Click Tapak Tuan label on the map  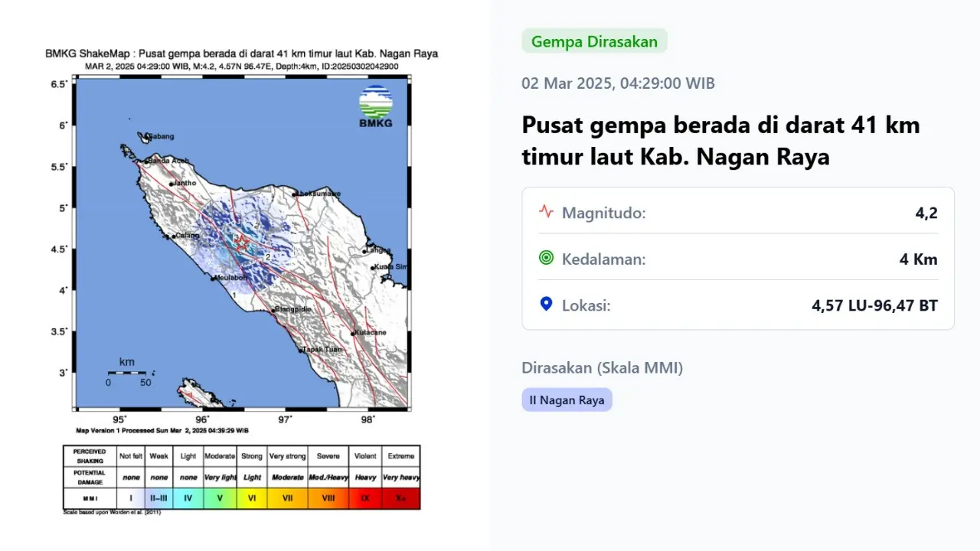pyautogui.click(x=322, y=349)
